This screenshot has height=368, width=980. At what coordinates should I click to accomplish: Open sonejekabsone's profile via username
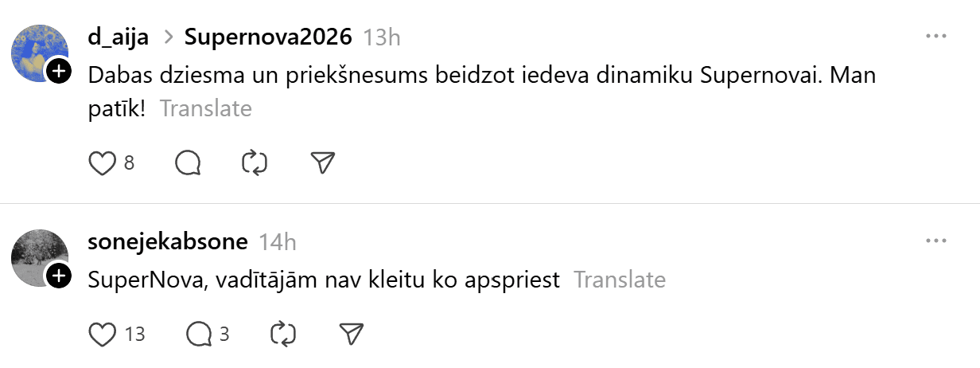pos(168,241)
